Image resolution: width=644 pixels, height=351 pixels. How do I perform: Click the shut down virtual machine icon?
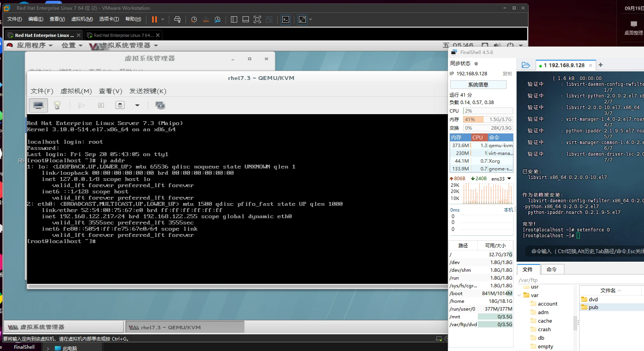(x=120, y=105)
